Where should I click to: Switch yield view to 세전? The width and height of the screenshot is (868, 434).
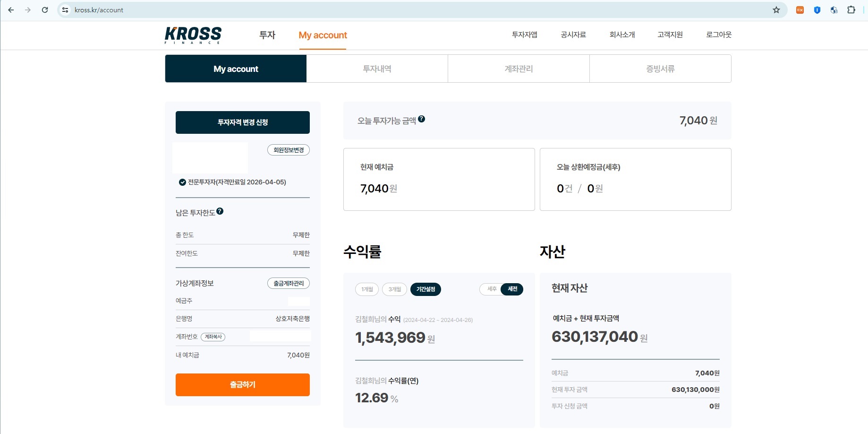tap(512, 289)
